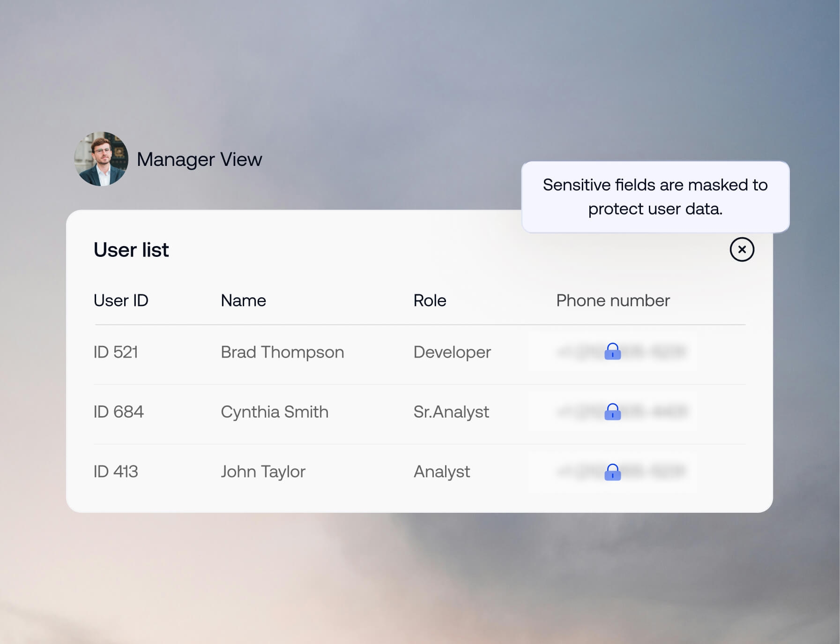The image size is (840, 644).
Task: Click the name Brad Thompson
Action: [x=282, y=352]
